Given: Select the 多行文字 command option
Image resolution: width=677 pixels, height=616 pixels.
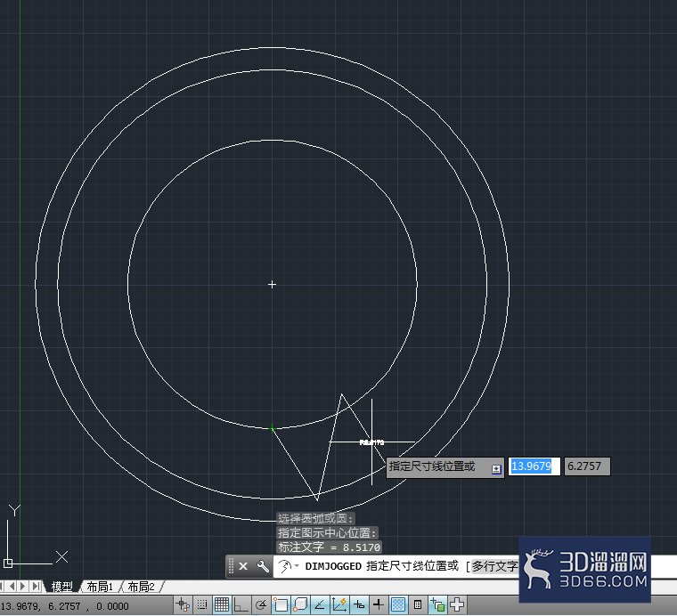Looking at the screenshot, I should (x=494, y=566).
